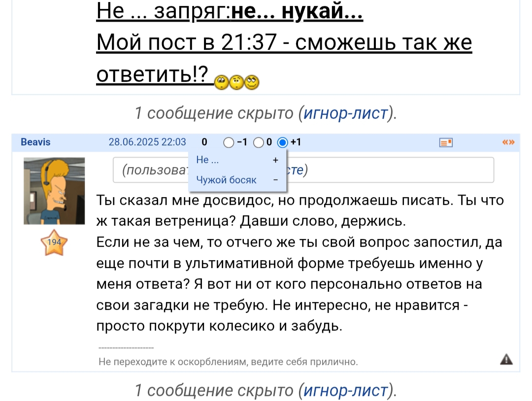Click the hidden ignored-user quote box
This screenshot has height=401, width=532.
(x=394, y=170)
